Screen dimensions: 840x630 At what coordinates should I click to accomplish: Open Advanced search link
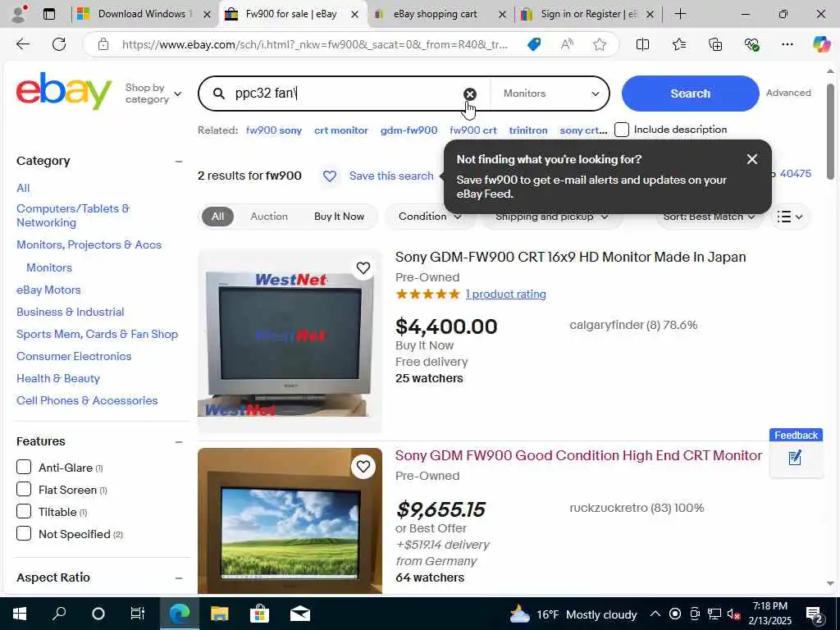point(788,93)
